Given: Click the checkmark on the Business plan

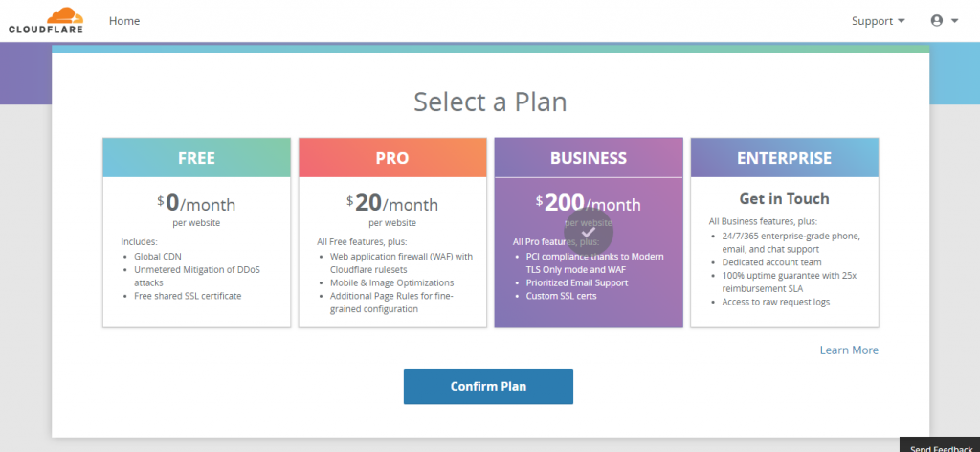Looking at the screenshot, I should [589, 232].
